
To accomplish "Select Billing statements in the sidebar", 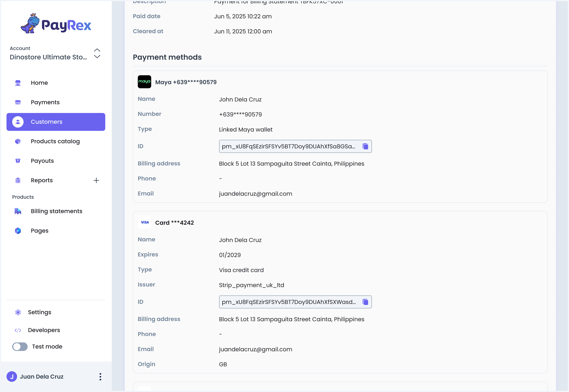I will coord(56,211).
